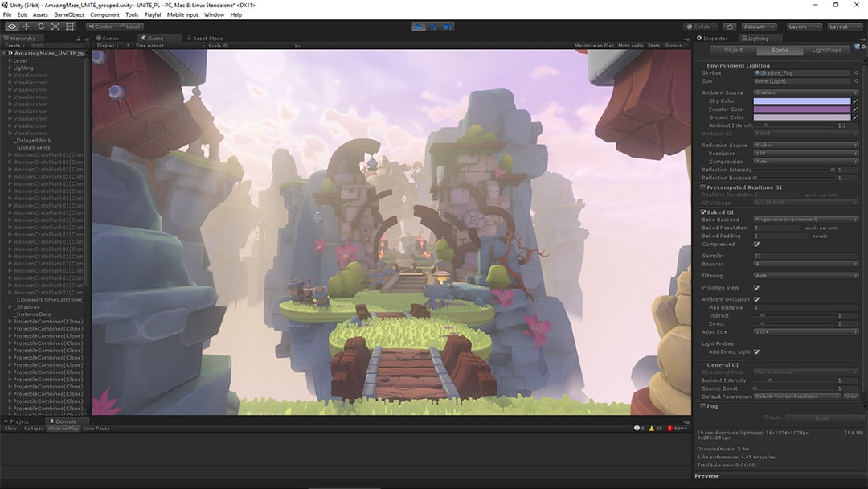
Task: Select the Rotate tool
Action: pos(41,27)
